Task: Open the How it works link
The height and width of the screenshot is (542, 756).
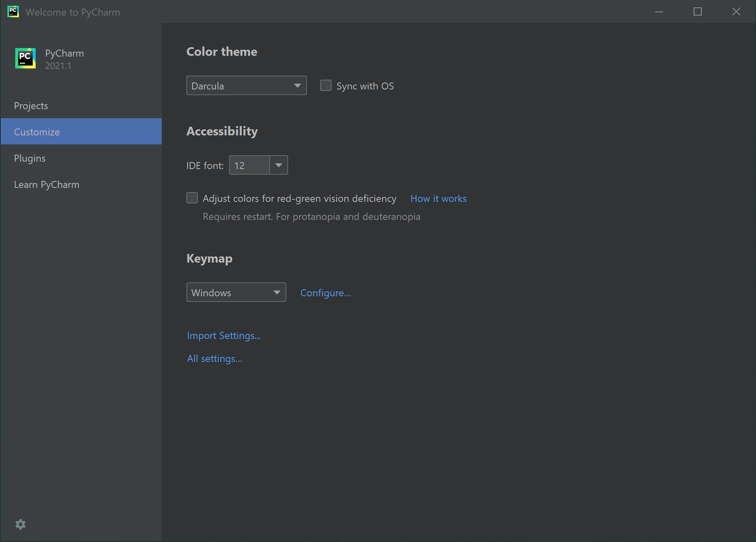Action: tap(438, 198)
